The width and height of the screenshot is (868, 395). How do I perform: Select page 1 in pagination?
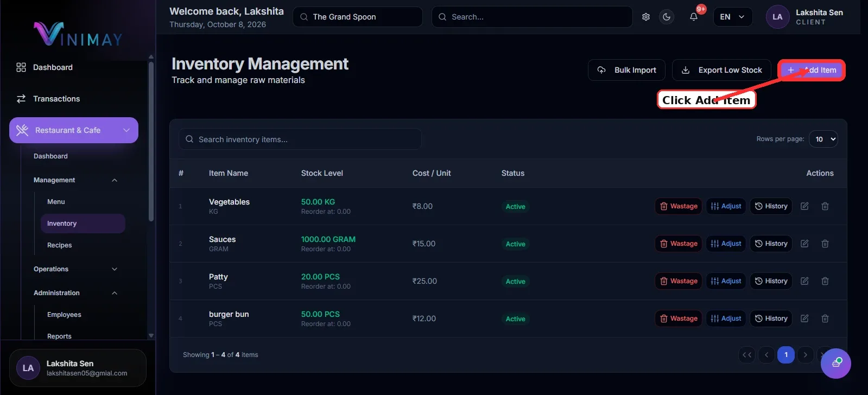(786, 355)
